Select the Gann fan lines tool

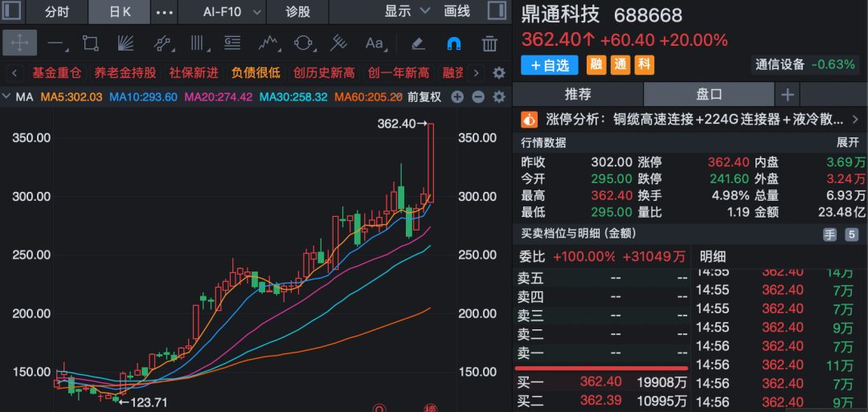(126, 43)
